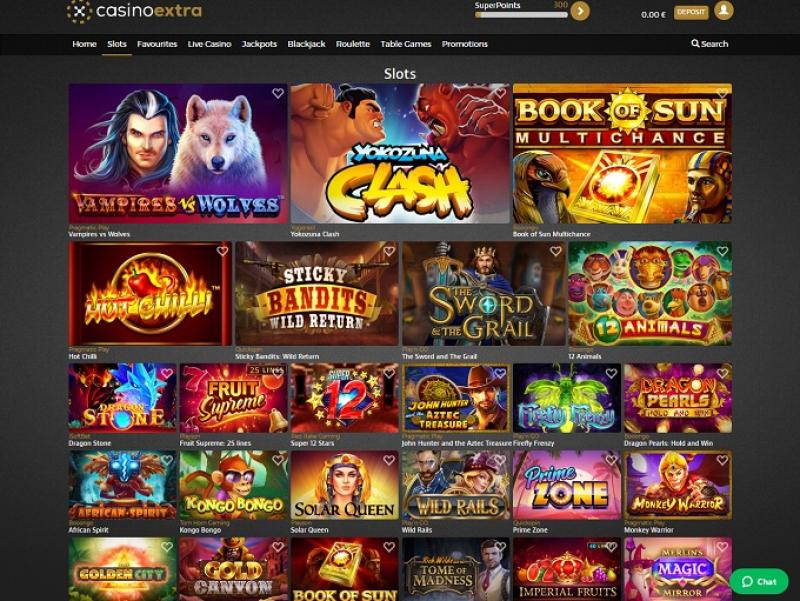The image size is (800, 601).
Task: Heart the Sword and The Grail tile
Action: [556, 251]
